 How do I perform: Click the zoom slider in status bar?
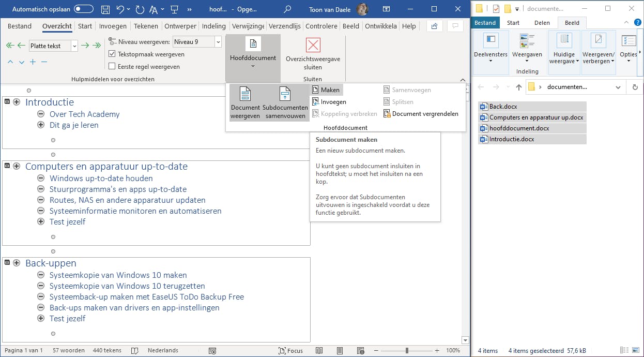(x=407, y=351)
